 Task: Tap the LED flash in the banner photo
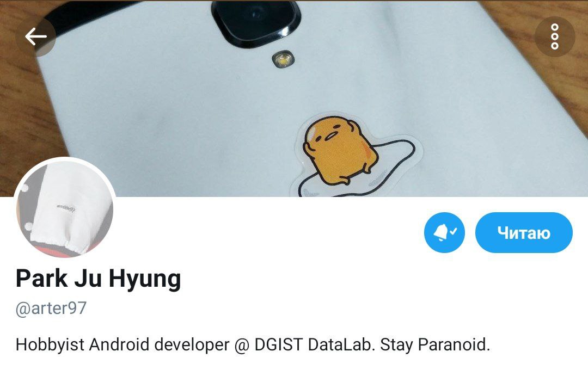(283, 60)
